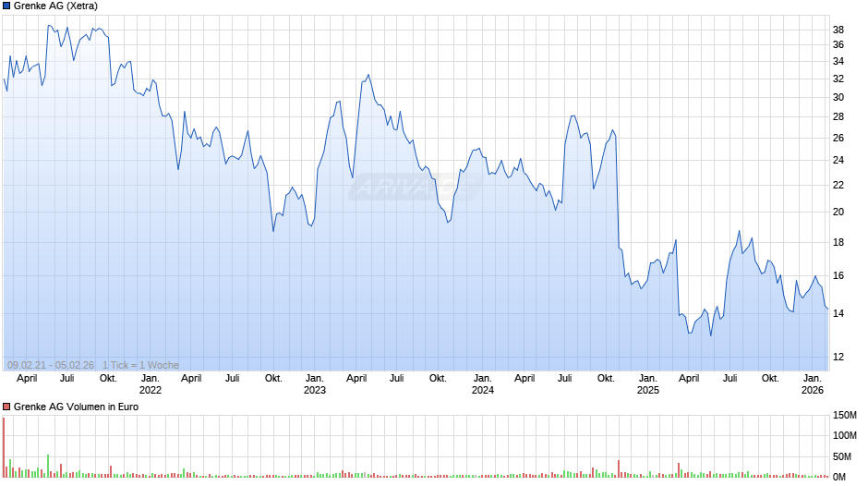Click the price axis label 38

point(838,30)
